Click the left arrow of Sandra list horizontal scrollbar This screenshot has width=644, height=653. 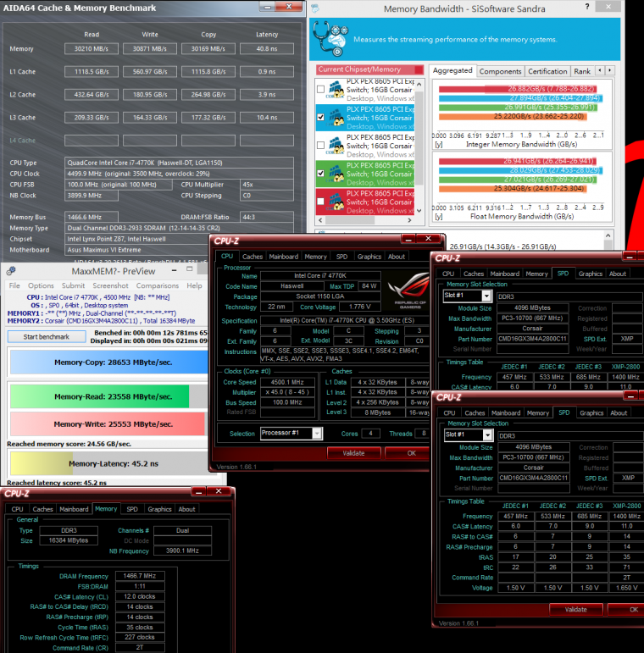pos(320,220)
